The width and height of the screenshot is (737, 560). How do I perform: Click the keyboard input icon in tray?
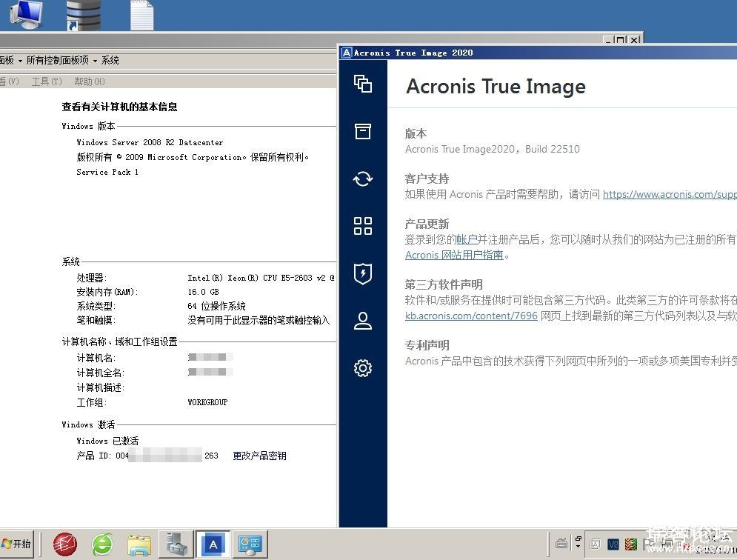(561, 544)
